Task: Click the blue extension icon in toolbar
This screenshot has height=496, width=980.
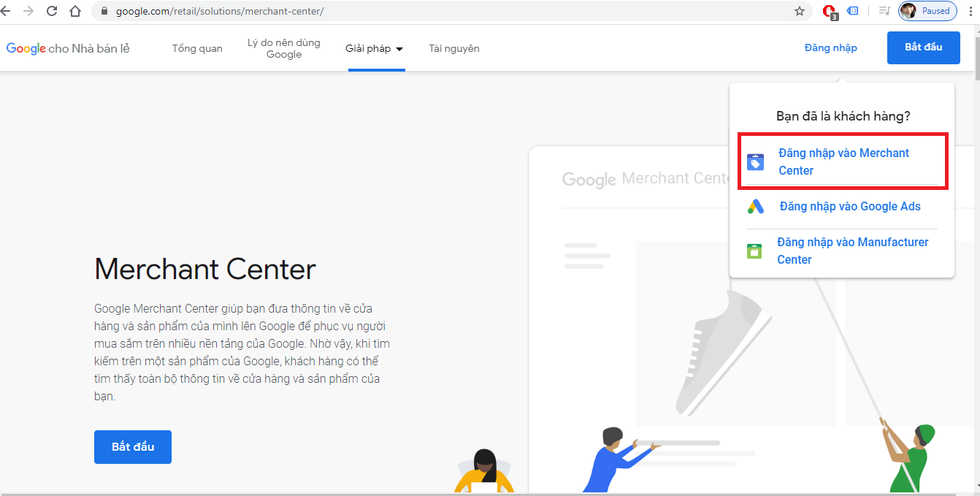Action: [x=852, y=11]
